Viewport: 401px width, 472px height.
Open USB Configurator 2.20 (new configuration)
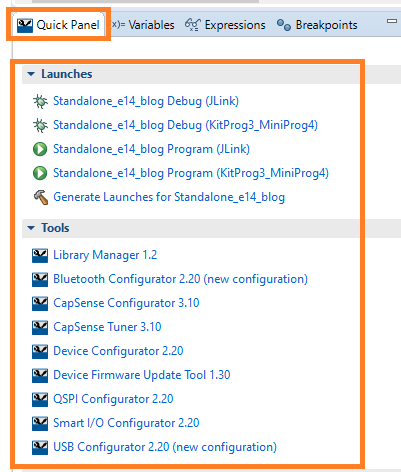pyautogui.click(x=165, y=447)
